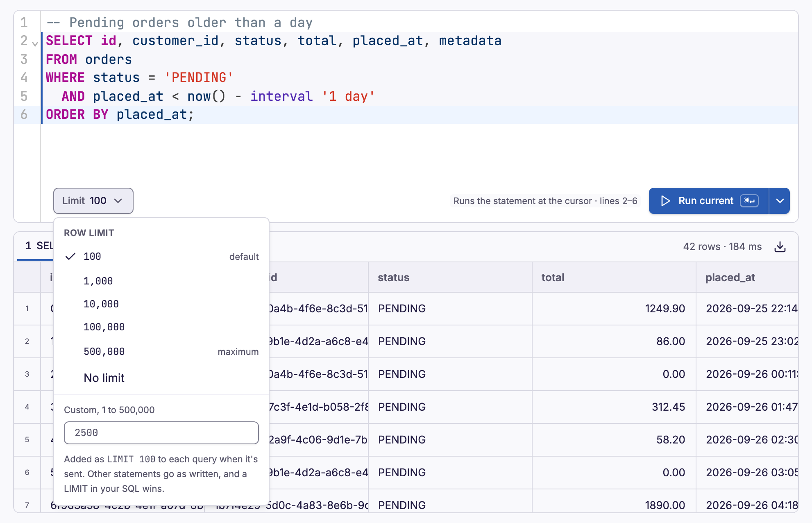The height and width of the screenshot is (523, 812).
Task: Click the interval '1 day' expression
Action: coord(313,96)
